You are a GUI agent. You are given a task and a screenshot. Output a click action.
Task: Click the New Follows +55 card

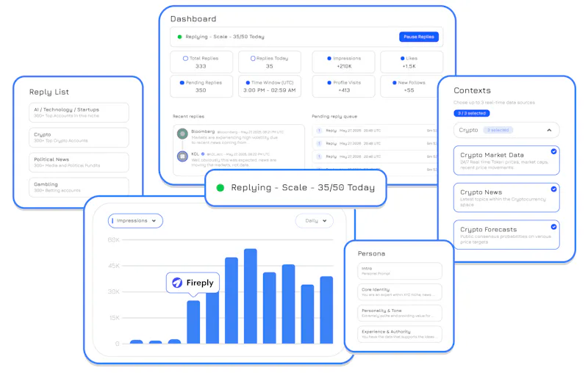point(409,86)
